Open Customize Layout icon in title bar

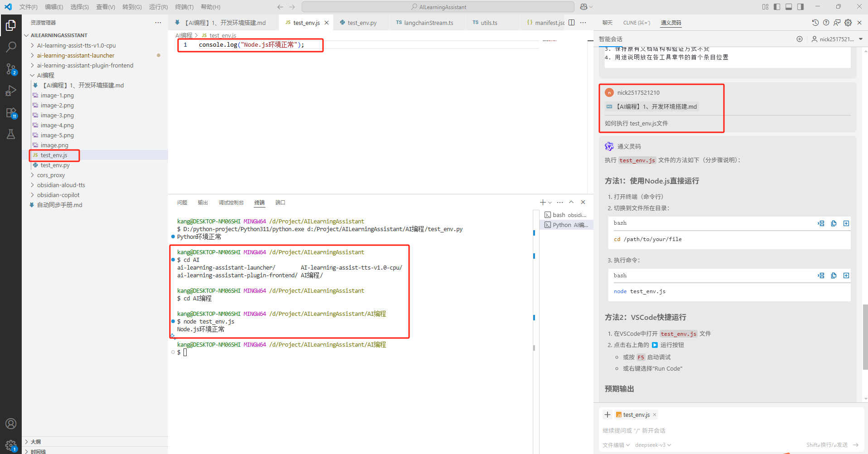click(765, 7)
